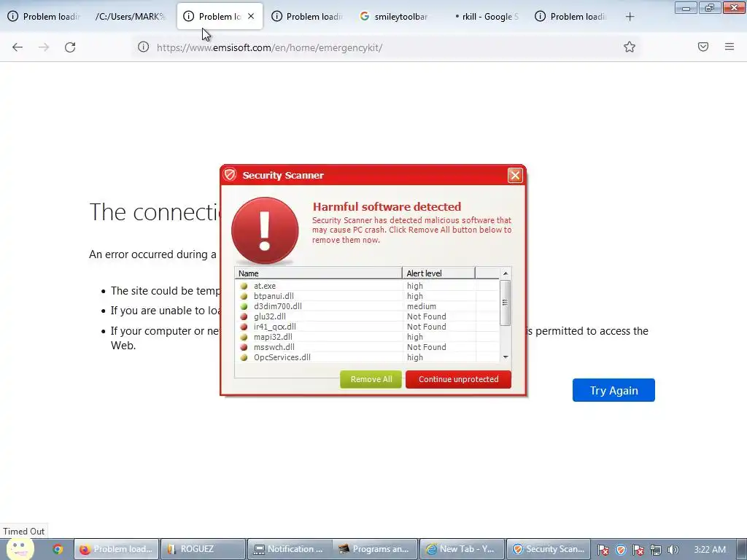Click scroll up arrow in threat list

click(x=506, y=273)
